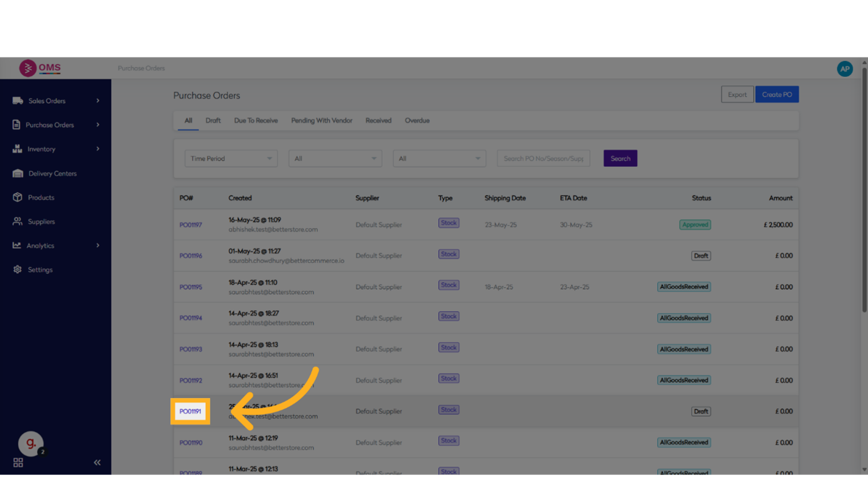Click the Delivery Centers warehouse icon
Image resolution: width=868 pixels, height=488 pixels.
[x=18, y=174]
